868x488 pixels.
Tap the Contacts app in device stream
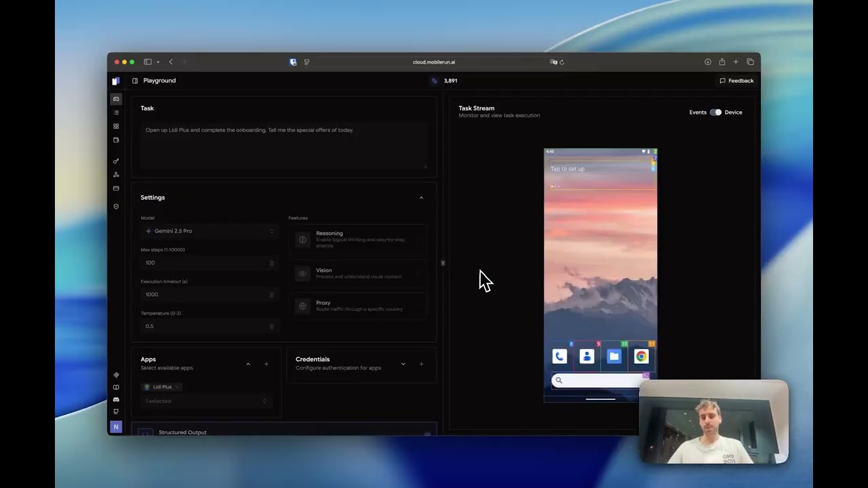pos(587,357)
